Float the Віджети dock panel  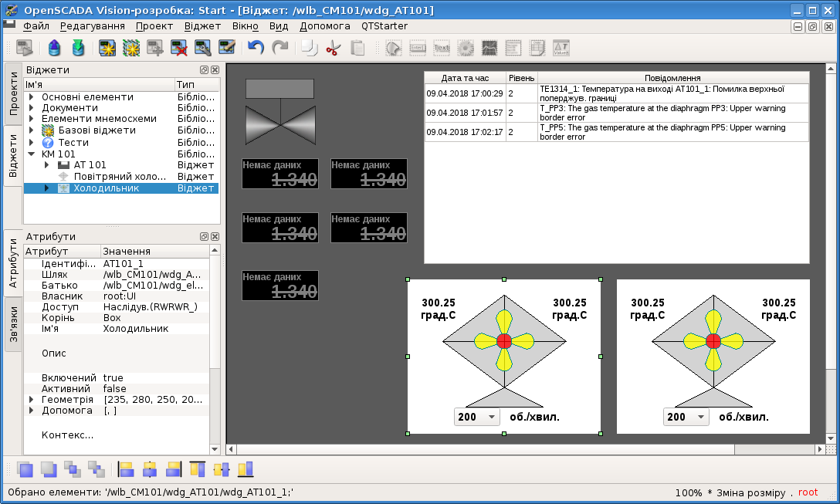pos(205,69)
